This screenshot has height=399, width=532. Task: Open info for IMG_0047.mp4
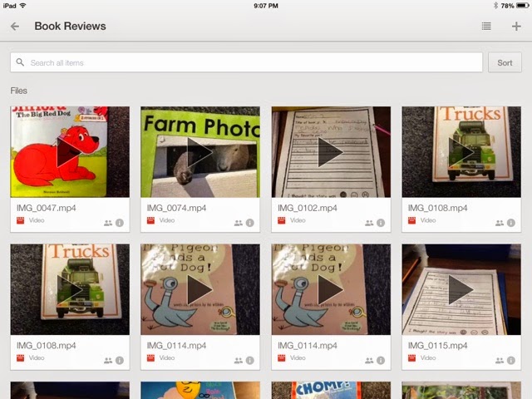[120, 223]
